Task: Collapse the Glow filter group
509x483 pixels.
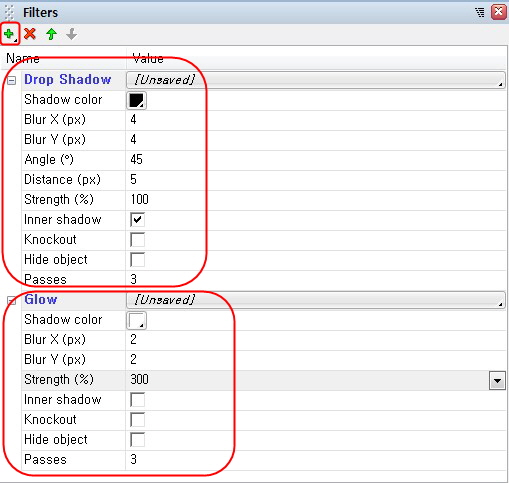Action: (x=11, y=300)
